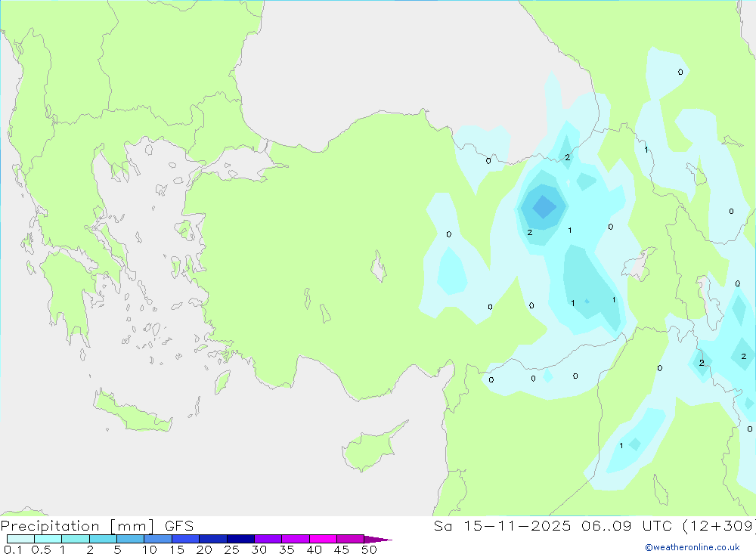Click the 45–50 mm legend color box
Image resolution: width=756 pixels, height=554 pixels.
[351, 539]
